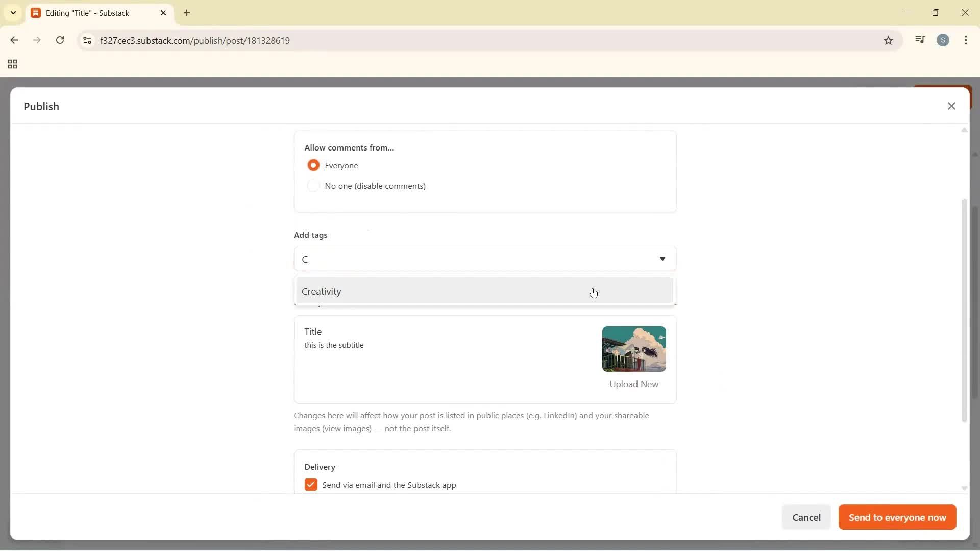Bookmark this page with the star icon
This screenshot has height=551, width=980.
coord(888,40)
